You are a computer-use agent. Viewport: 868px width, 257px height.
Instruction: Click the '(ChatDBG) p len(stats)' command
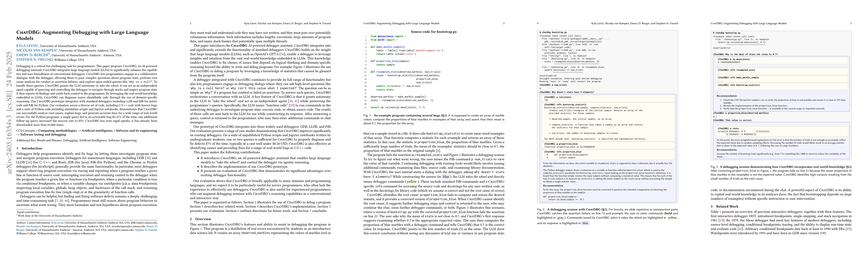point(558,97)
